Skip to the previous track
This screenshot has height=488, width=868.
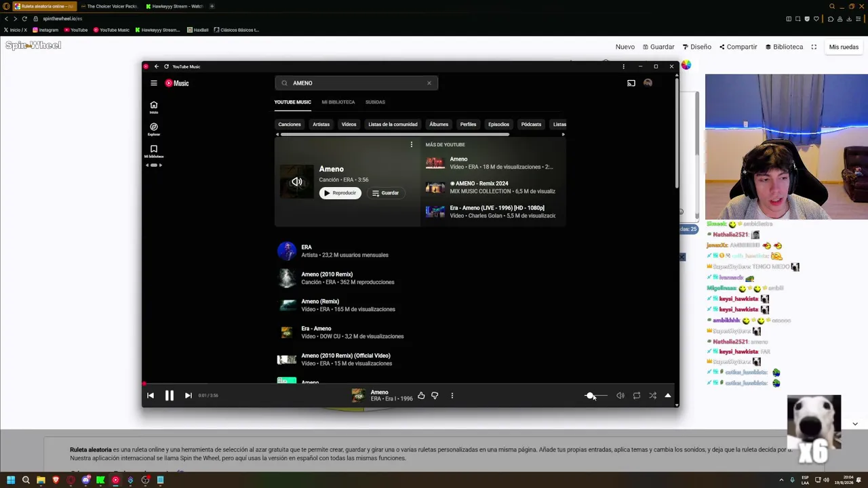151,396
